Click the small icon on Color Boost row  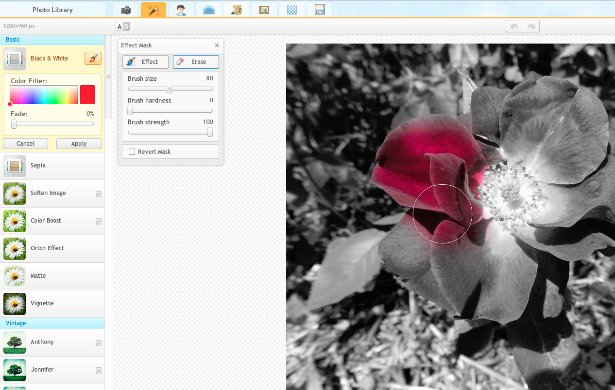99,221
